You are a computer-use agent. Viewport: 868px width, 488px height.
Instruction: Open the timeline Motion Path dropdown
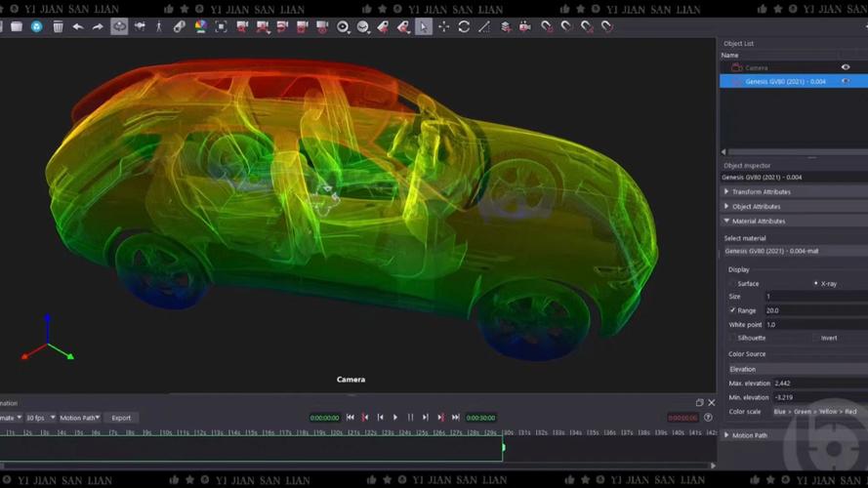tap(79, 418)
